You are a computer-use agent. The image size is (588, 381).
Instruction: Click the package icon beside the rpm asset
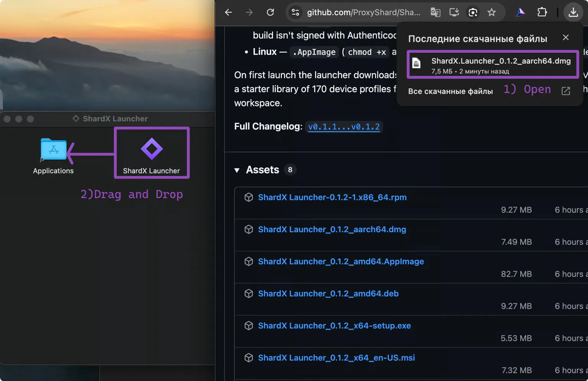click(x=249, y=197)
